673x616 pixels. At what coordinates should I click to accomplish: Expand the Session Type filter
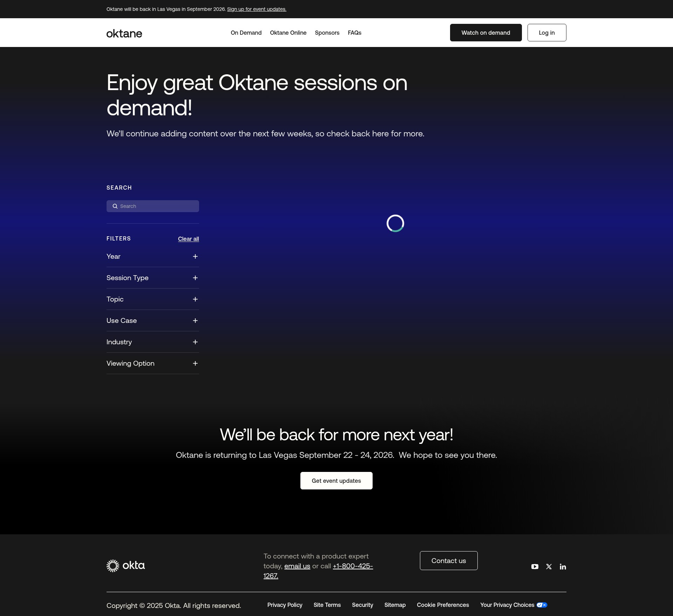(153, 278)
